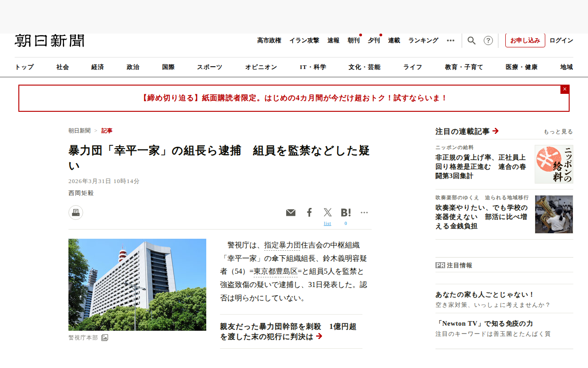Viewport: 588px width, 368px height.
Task: Click the 朝日新聞 breadcrumb link
Action: (79, 131)
